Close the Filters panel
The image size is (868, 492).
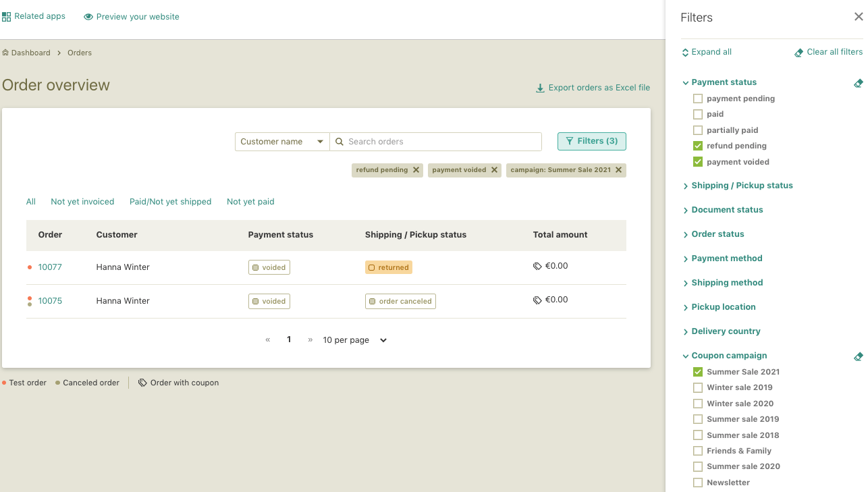tap(859, 17)
